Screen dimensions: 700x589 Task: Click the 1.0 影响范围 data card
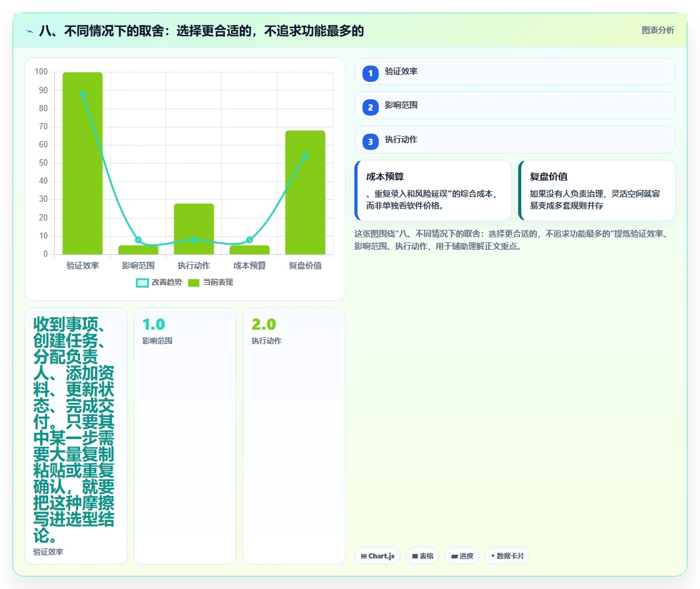(185, 436)
